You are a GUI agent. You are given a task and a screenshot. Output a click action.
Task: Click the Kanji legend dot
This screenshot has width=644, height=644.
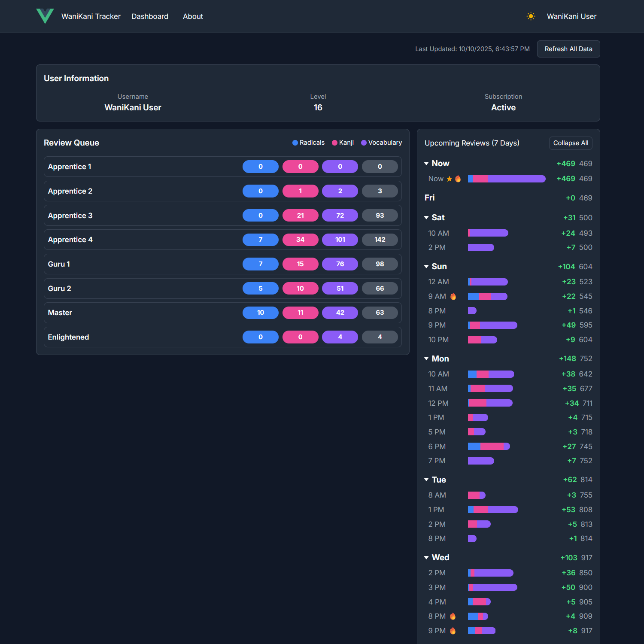click(x=335, y=143)
